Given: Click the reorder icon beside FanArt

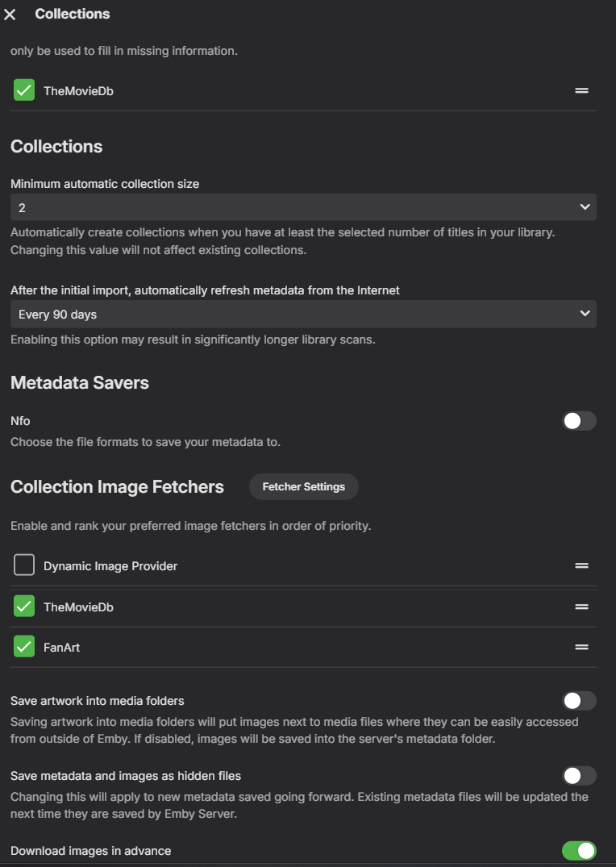Looking at the screenshot, I should 581,646.
